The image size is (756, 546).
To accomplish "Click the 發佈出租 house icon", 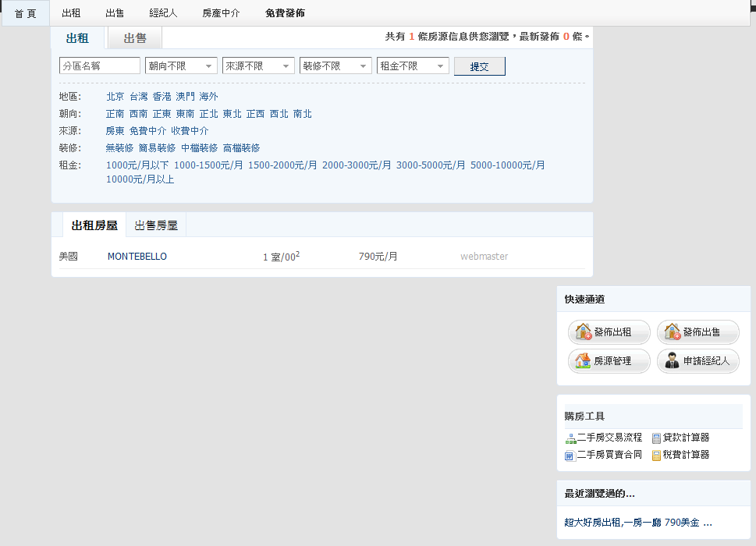I will click(584, 331).
